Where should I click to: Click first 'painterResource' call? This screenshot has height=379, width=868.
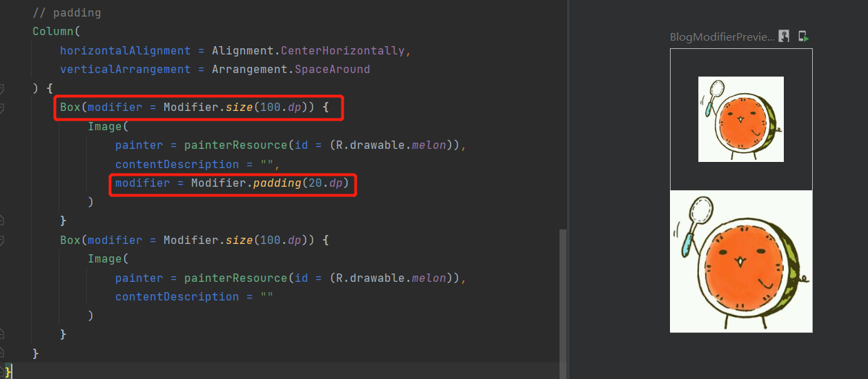(x=236, y=145)
